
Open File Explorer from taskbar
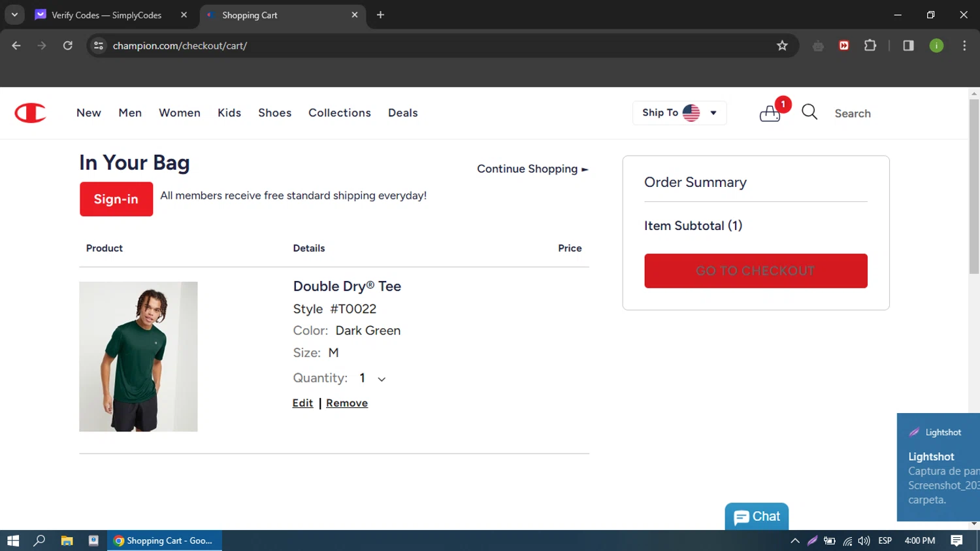pos(67,541)
